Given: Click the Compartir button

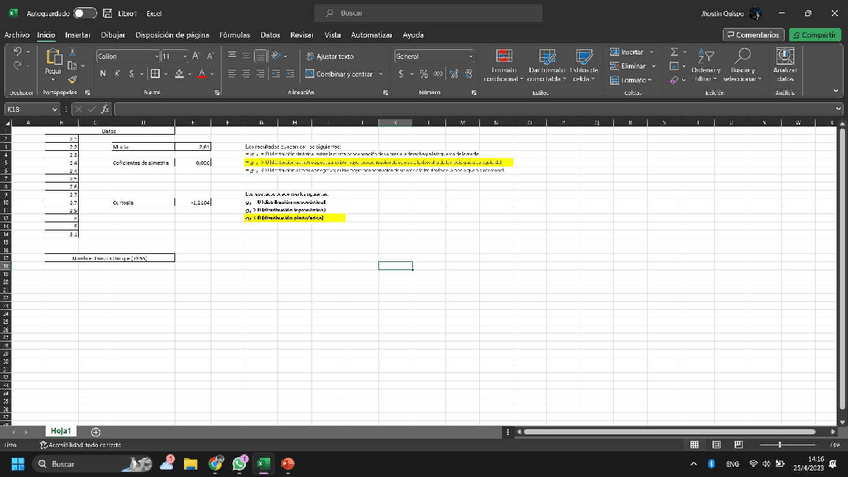Looking at the screenshot, I should (814, 35).
